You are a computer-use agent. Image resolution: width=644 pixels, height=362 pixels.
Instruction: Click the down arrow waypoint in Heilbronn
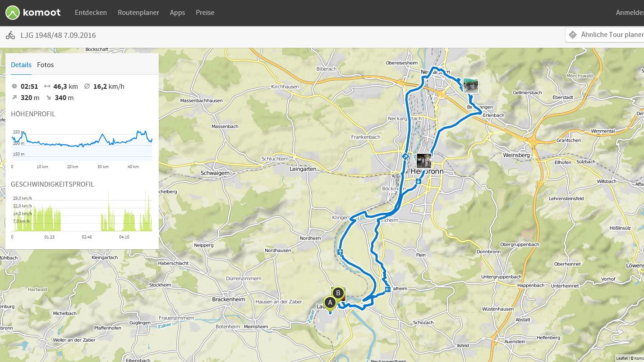coord(419,181)
